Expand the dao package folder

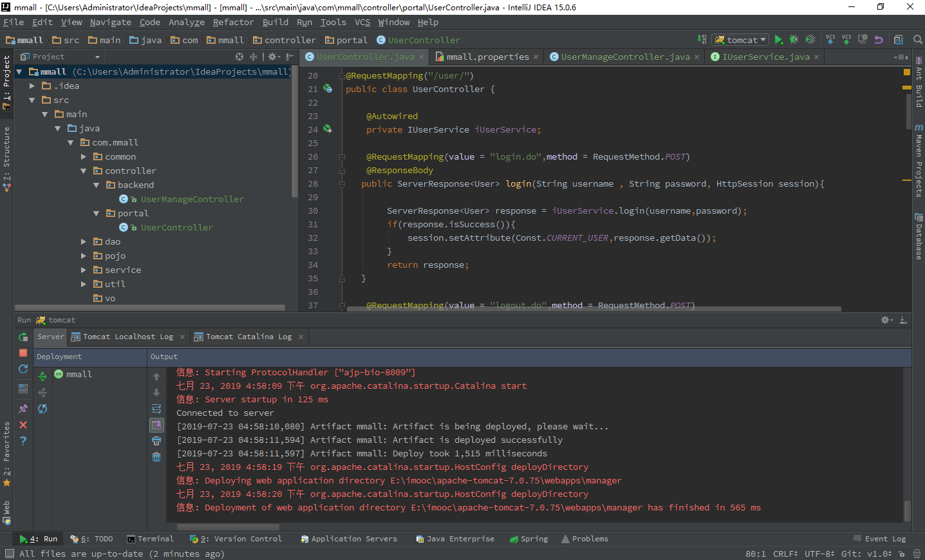(84, 242)
